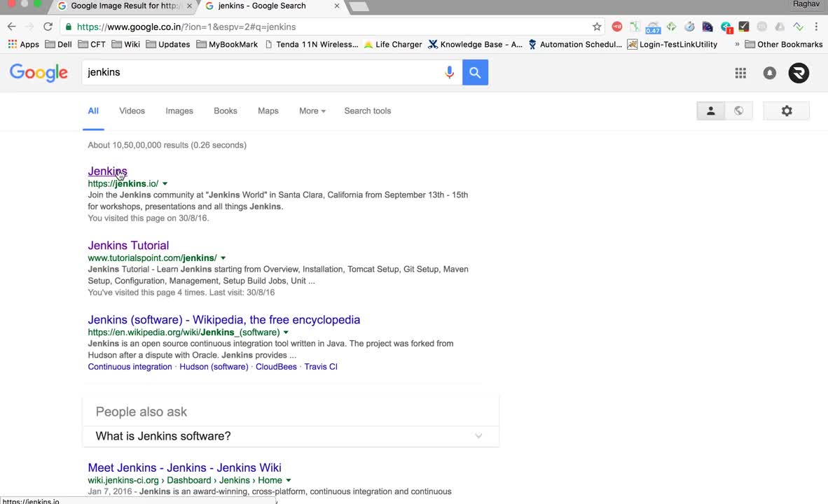Open the Google account avatar
Viewport: 828px width, 504px height.
point(799,73)
